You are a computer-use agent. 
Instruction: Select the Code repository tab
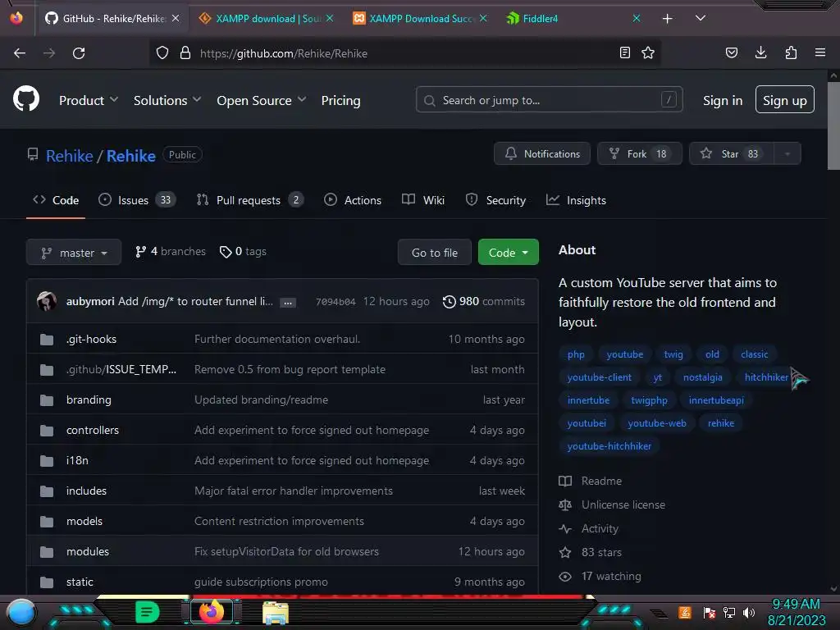[56, 200]
